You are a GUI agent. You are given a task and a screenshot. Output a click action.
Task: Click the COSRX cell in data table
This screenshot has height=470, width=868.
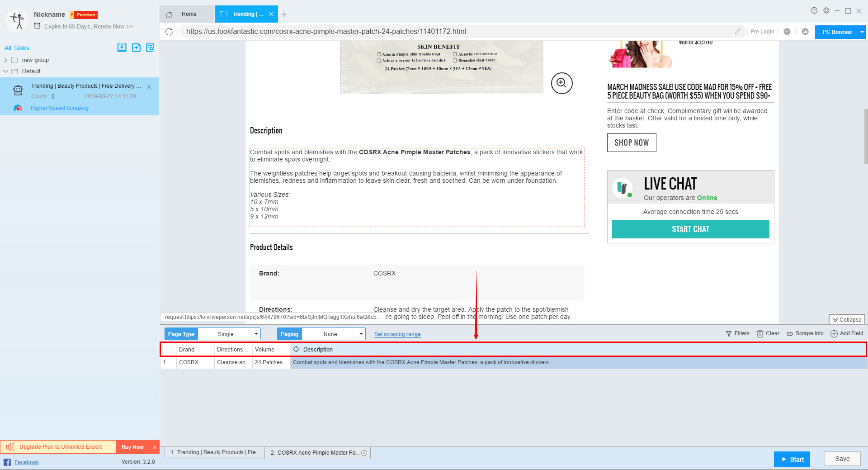(x=195, y=362)
